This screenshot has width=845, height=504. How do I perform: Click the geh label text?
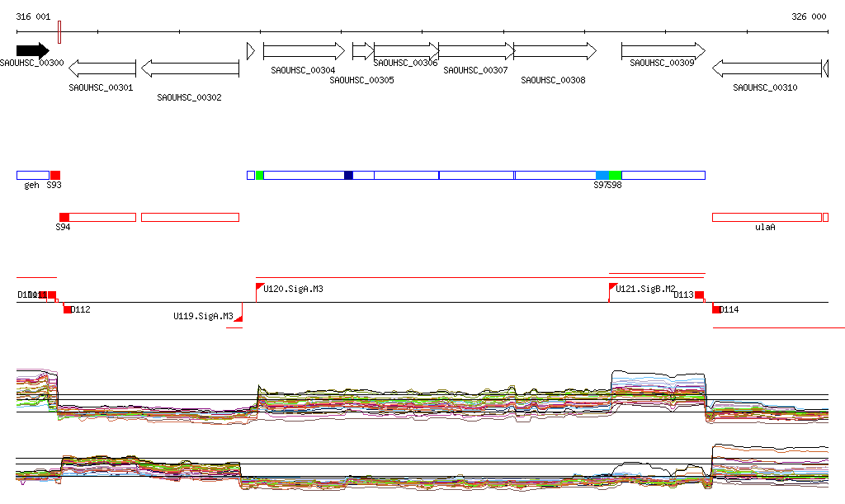point(32,186)
